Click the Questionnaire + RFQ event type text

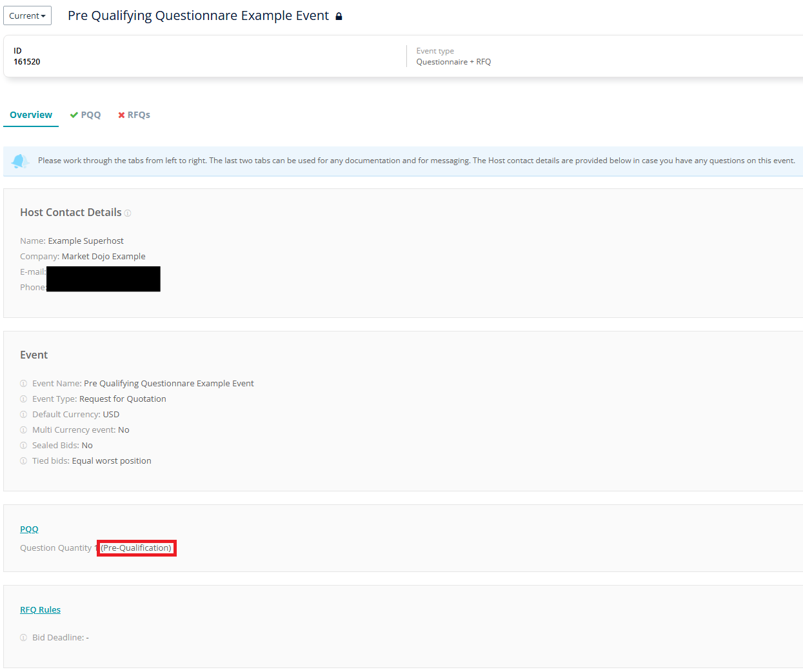pyautogui.click(x=453, y=62)
